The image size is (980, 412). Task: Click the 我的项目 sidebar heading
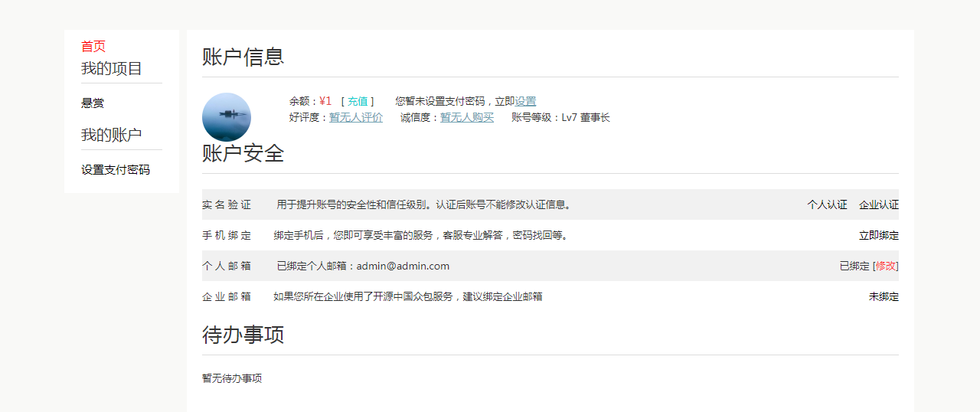click(112, 68)
